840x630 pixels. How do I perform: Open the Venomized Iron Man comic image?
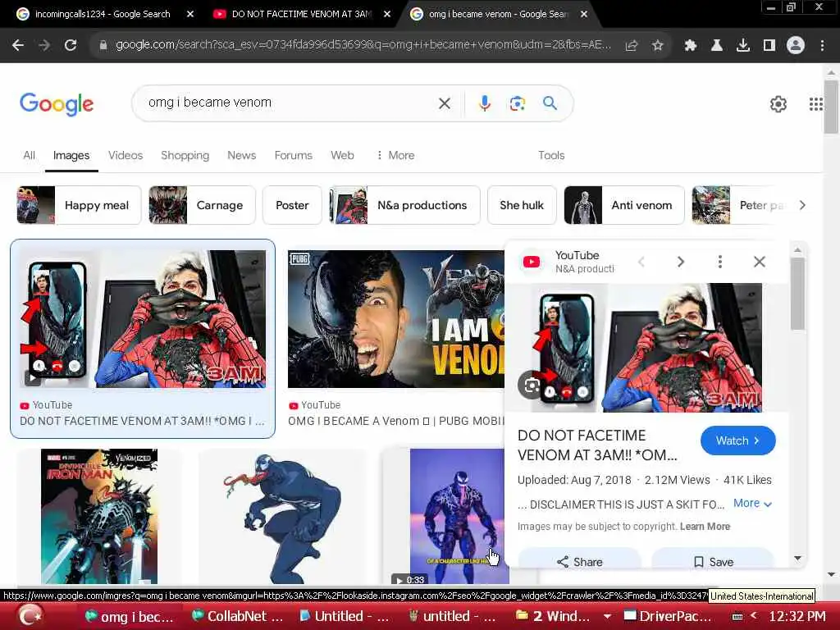[99, 517]
